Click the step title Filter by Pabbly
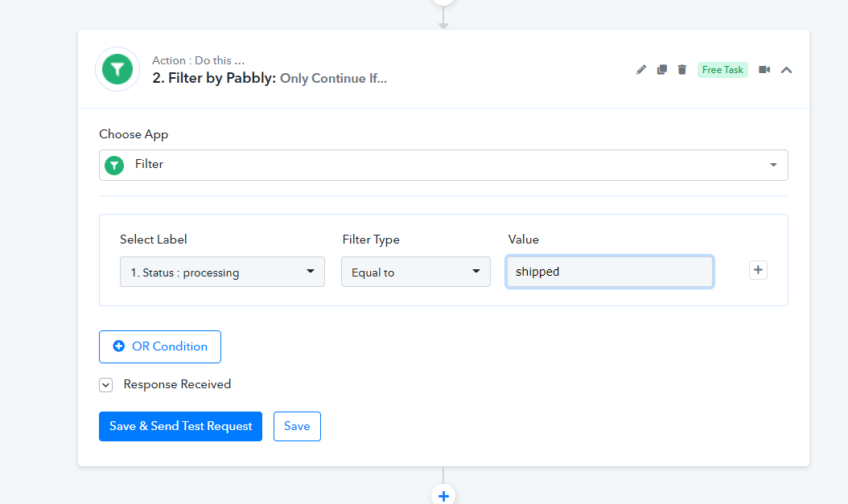 pyautogui.click(x=214, y=78)
